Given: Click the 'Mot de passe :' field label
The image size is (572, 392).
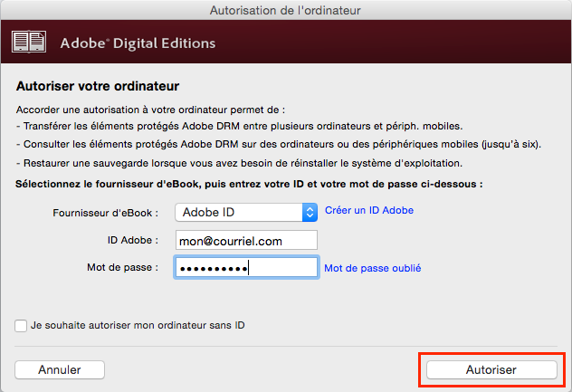Looking at the screenshot, I should tap(122, 268).
